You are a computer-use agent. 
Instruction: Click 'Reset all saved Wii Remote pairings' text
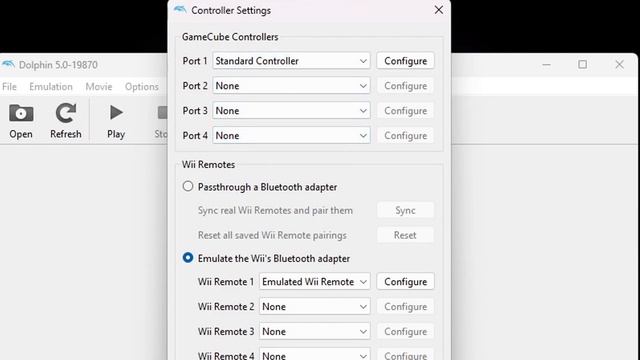pos(272,235)
